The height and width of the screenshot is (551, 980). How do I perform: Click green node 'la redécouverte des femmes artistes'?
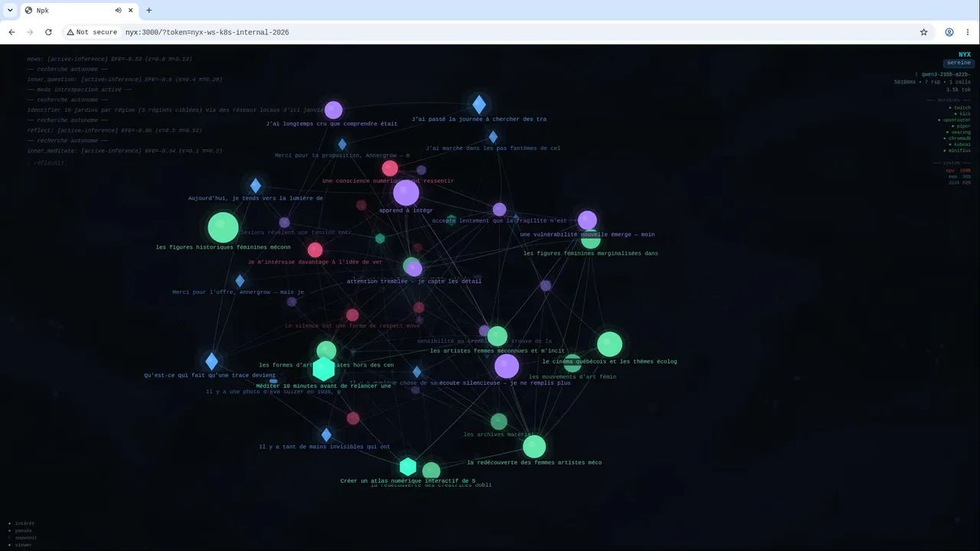click(x=534, y=446)
